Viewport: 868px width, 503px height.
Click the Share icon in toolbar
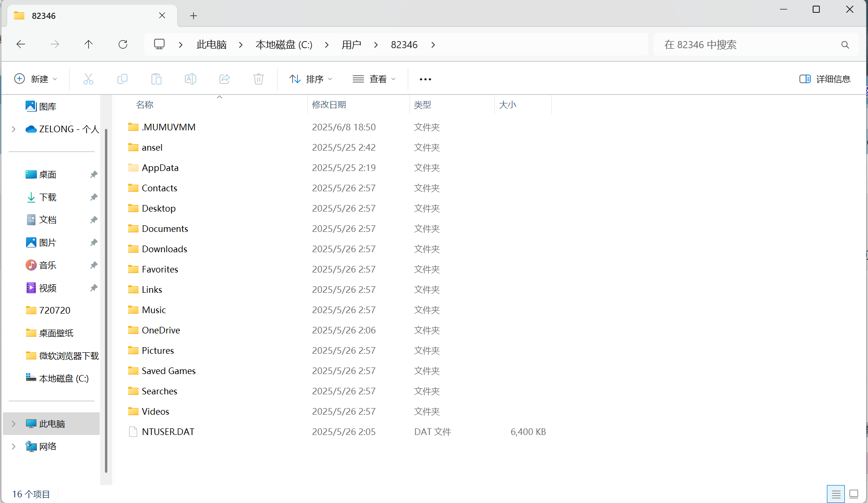225,79
